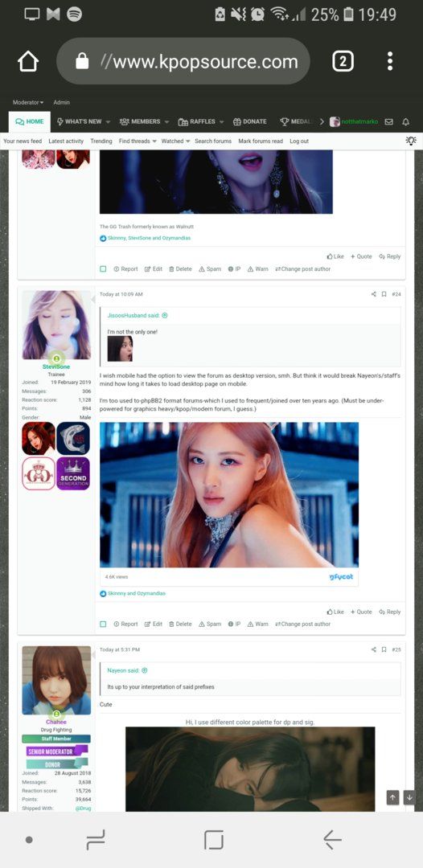Warn author of post #24
Screen dimensions: 423x868
point(258,624)
